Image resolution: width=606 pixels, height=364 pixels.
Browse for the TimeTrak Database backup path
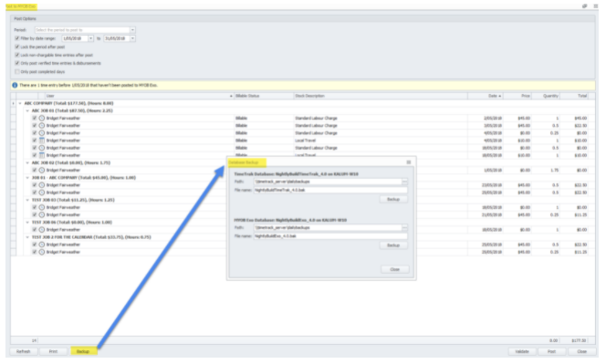404,182
